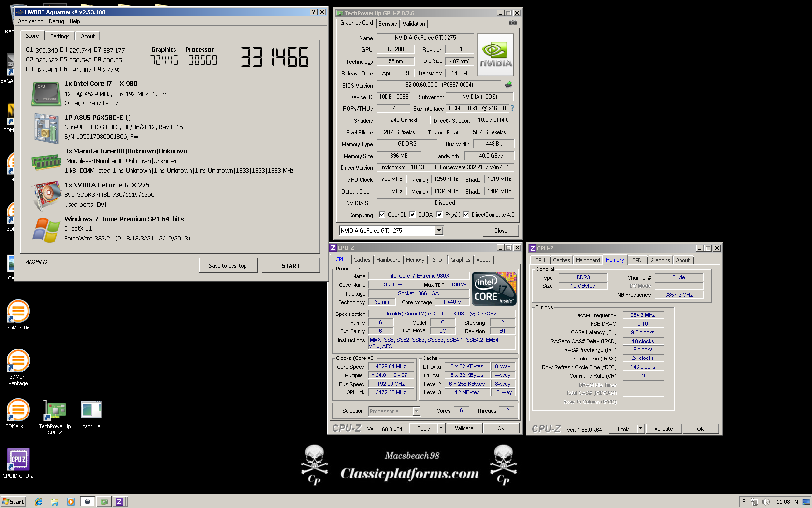Screen dimensions: 812x508
Task: Click Tools button in CPU-Z CPU window
Action: (x=423, y=428)
